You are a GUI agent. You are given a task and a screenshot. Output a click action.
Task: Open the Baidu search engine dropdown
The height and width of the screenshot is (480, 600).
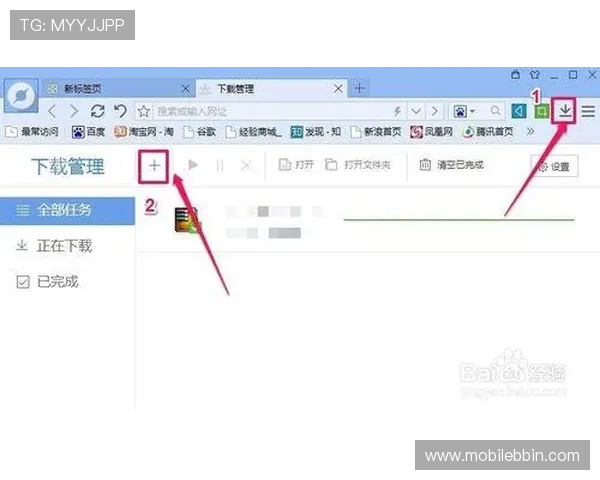[x=464, y=111]
